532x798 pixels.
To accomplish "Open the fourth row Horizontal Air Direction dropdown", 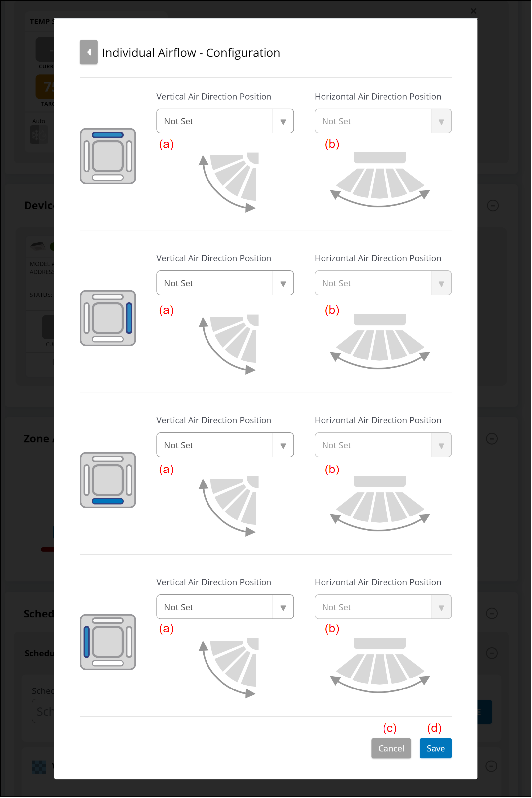I will pos(383,607).
